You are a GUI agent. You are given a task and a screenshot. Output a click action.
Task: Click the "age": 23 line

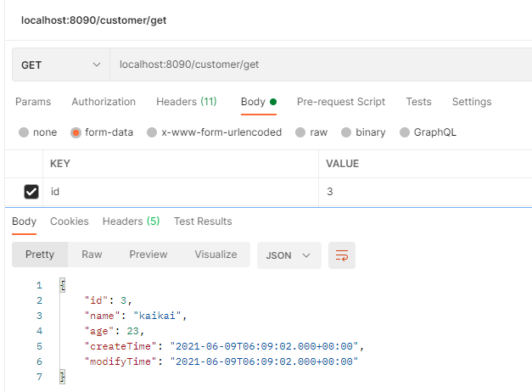115,331
